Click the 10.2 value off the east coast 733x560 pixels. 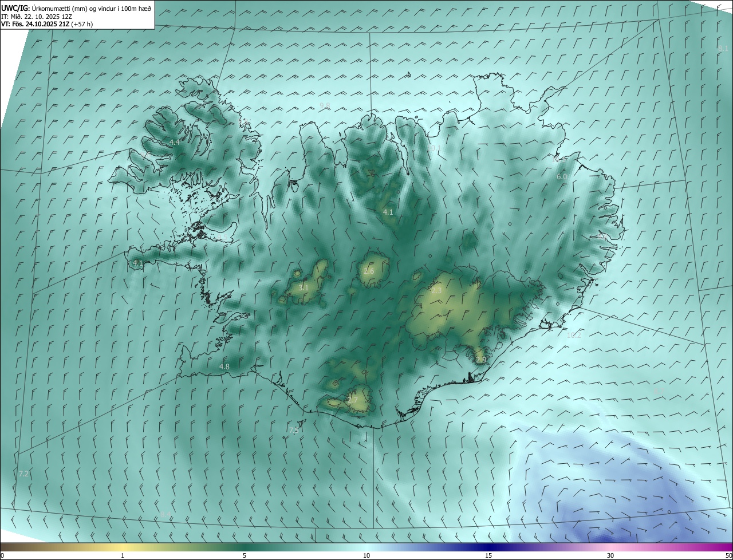pyautogui.click(x=574, y=335)
